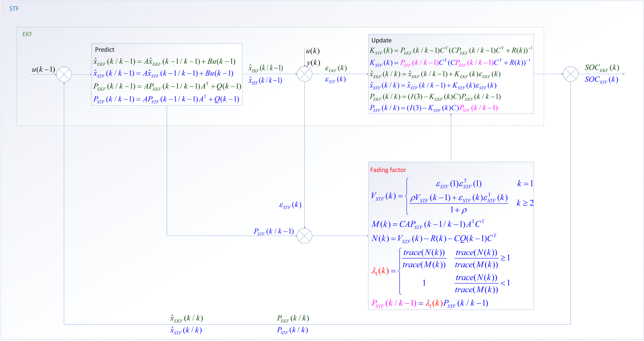Select the P_EKF(k/k) feedback label
This screenshot has height=341, width=644.
[x=293, y=318]
